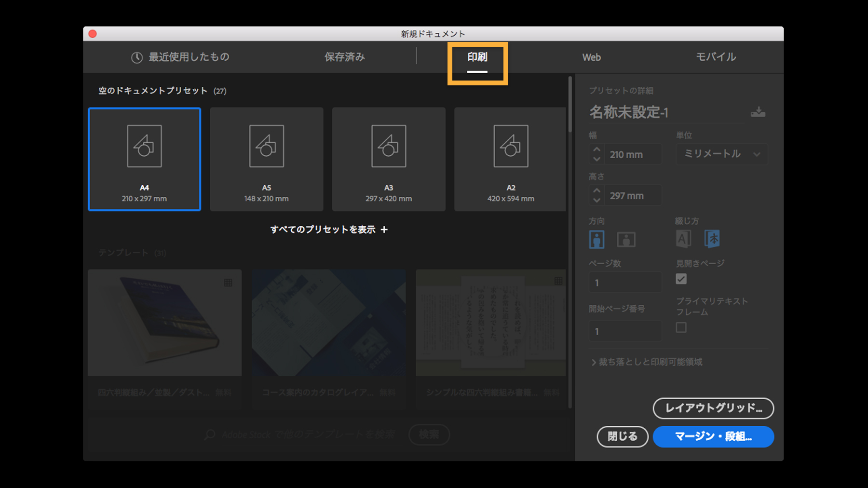
Task: Open the Web tab
Action: (x=591, y=57)
